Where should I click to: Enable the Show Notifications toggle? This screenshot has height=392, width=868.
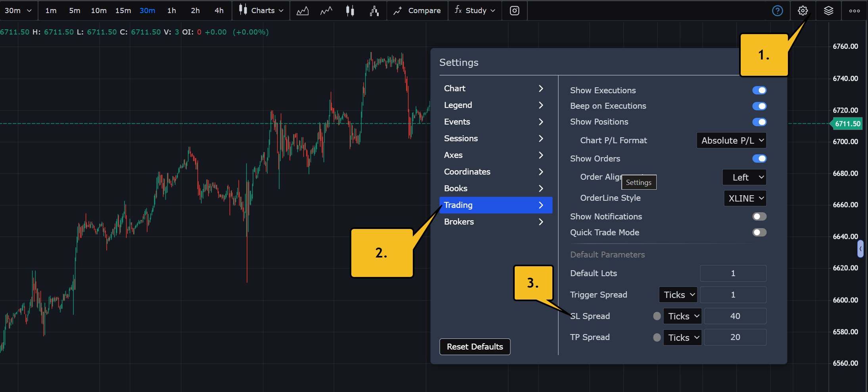click(759, 217)
